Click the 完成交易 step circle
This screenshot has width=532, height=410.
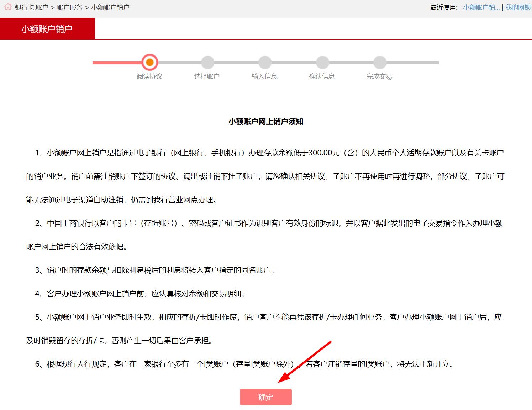(x=380, y=63)
